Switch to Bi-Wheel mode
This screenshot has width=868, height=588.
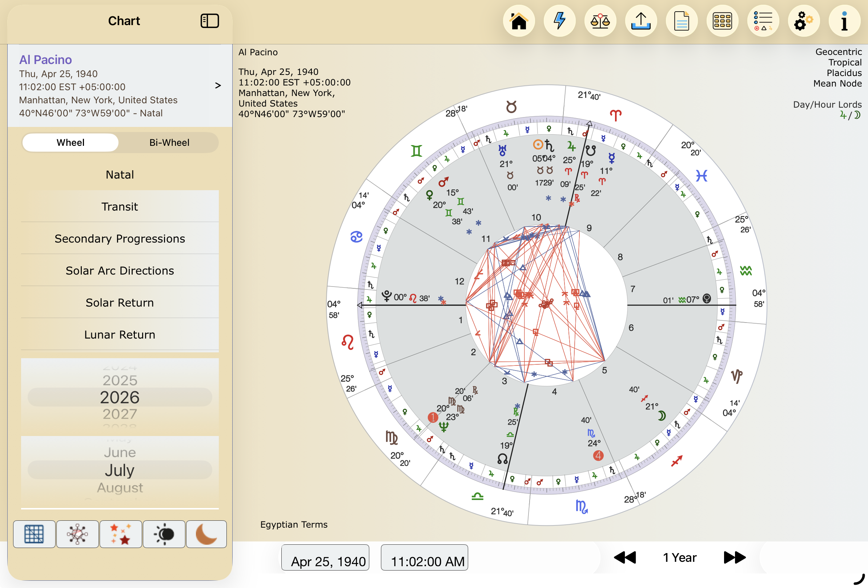tap(169, 143)
